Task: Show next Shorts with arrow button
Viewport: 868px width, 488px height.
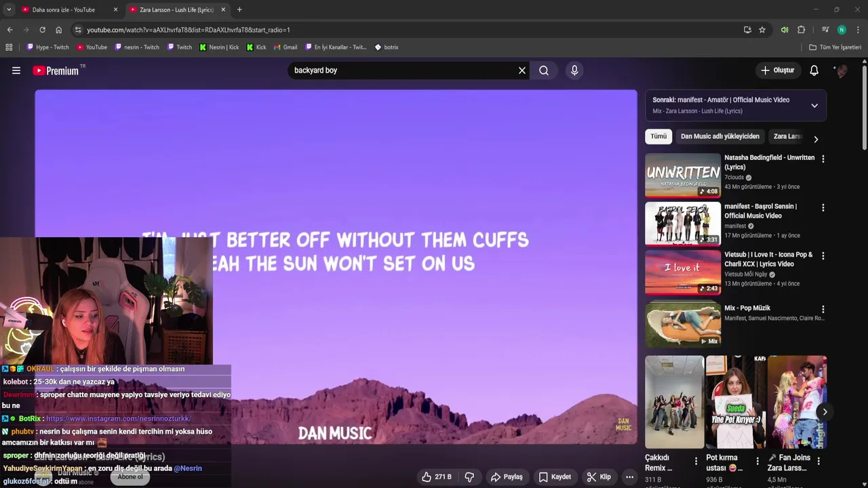Action: pyautogui.click(x=825, y=411)
